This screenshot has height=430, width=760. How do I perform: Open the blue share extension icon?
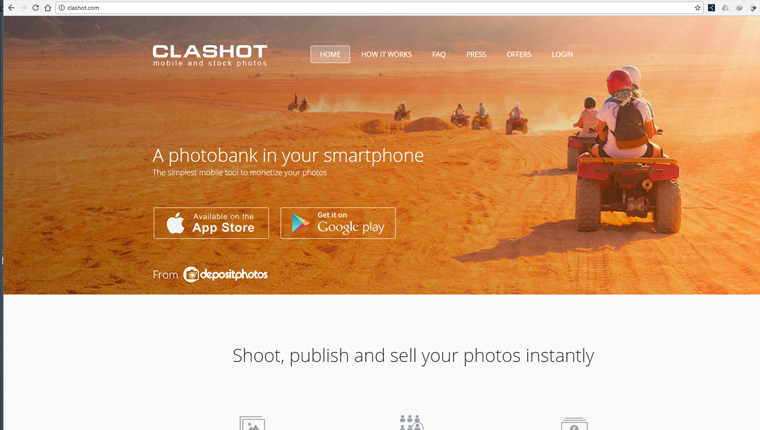click(712, 8)
